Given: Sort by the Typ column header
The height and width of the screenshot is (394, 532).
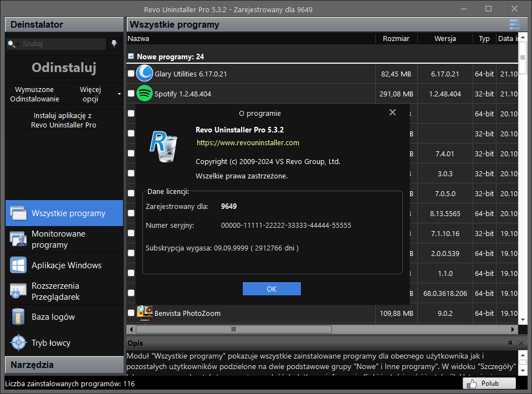Looking at the screenshot, I should point(484,39).
